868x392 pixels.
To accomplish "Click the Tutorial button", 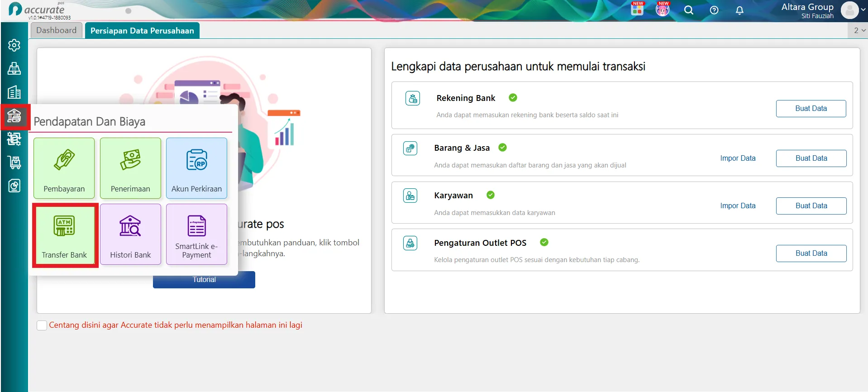I will pos(204,280).
